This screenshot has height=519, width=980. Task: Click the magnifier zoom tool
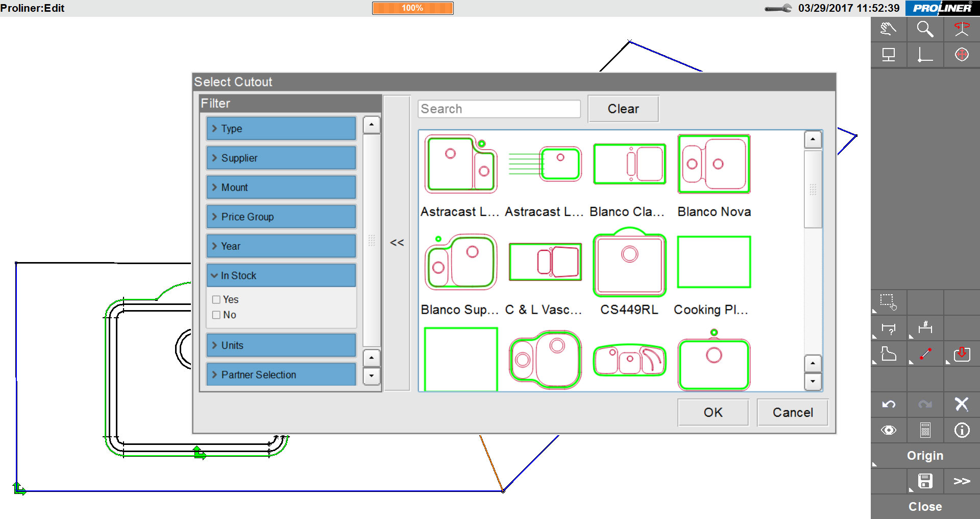pos(925,29)
